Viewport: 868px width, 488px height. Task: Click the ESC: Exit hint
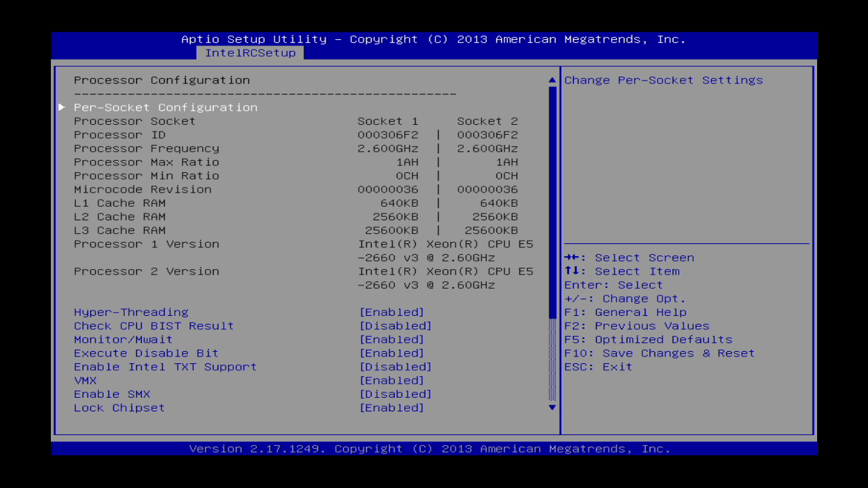coord(598,367)
